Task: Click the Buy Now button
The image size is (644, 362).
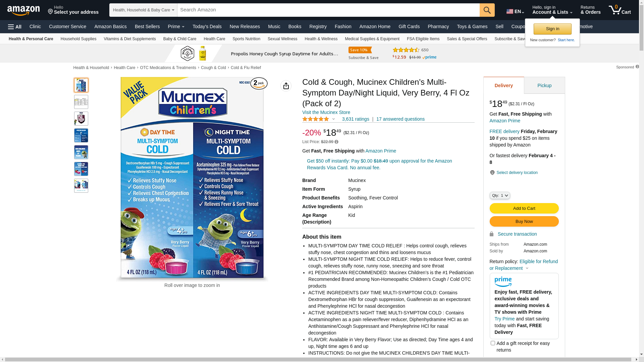Action: (524, 222)
